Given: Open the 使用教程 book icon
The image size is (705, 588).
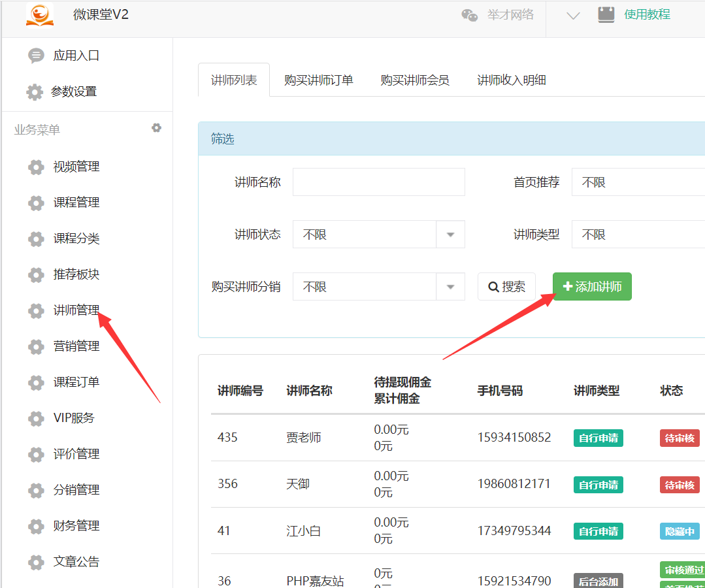Looking at the screenshot, I should [x=606, y=14].
